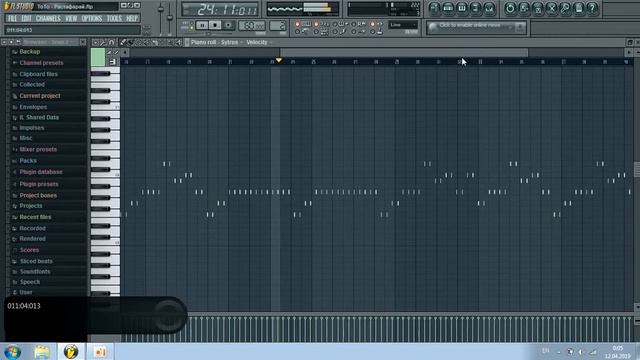Click the one-click recording microphone icon
The image size is (640, 360).
click(x=565, y=8)
